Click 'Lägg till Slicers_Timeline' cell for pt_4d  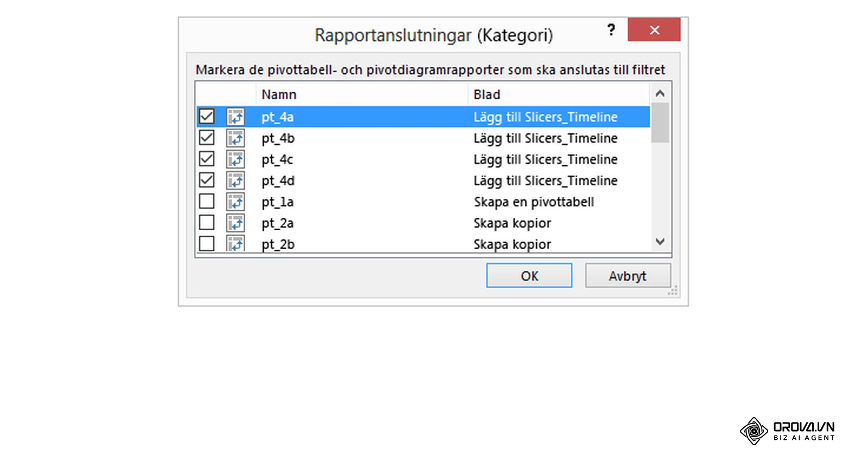545,181
